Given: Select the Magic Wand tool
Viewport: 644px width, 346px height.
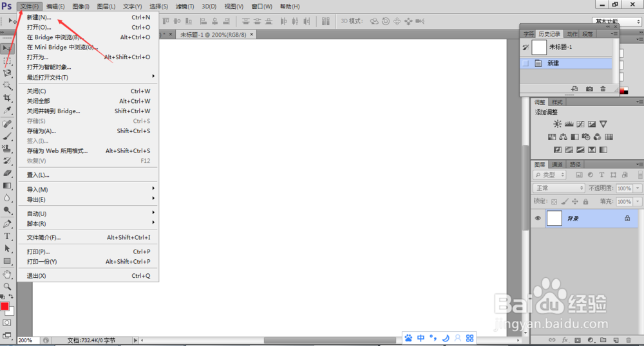Looking at the screenshot, I should (x=7, y=86).
